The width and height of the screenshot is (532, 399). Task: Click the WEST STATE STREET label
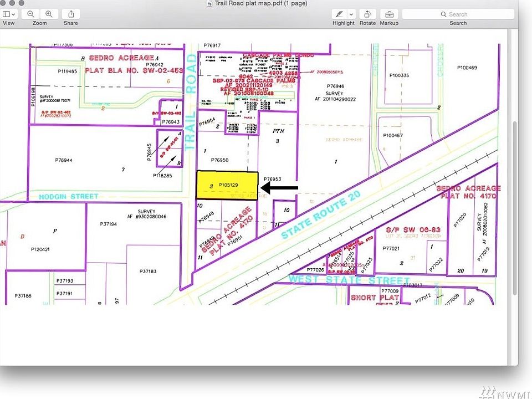tap(349, 280)
